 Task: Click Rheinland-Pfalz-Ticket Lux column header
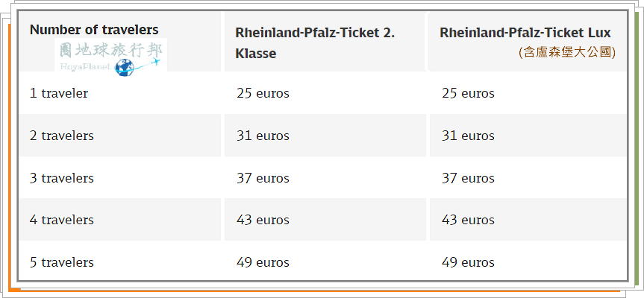(x=525, y=32)
